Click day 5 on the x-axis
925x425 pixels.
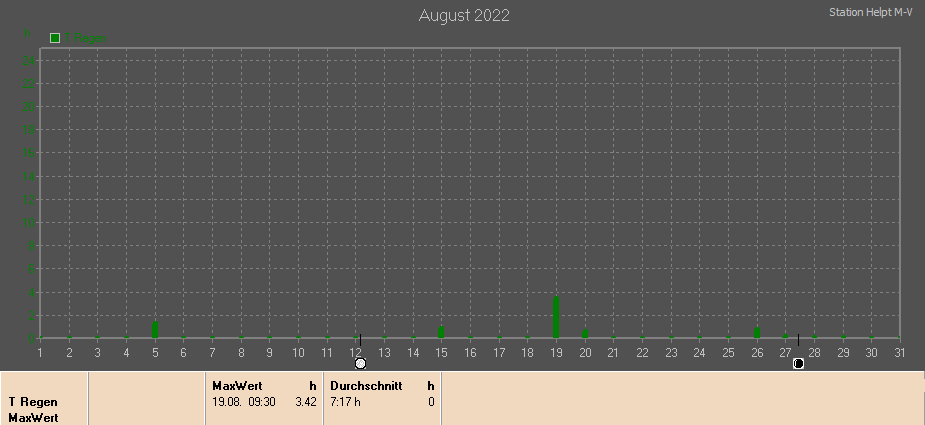[155, 353]
